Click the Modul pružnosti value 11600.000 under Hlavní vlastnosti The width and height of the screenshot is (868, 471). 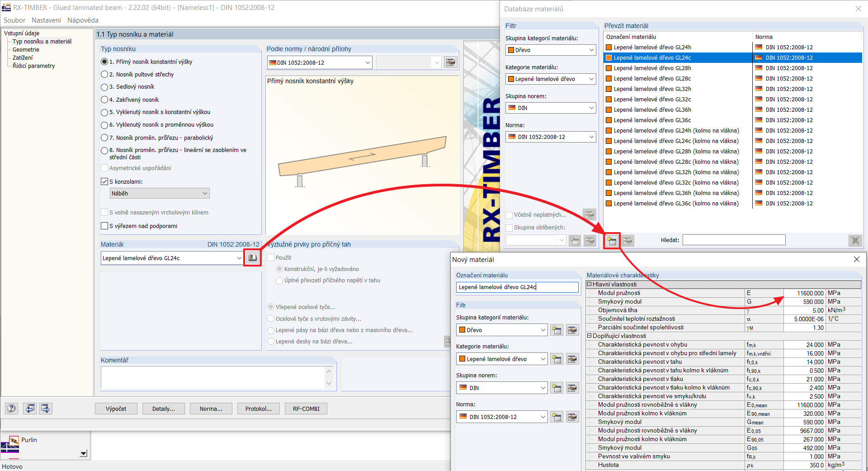click(805, 293)
